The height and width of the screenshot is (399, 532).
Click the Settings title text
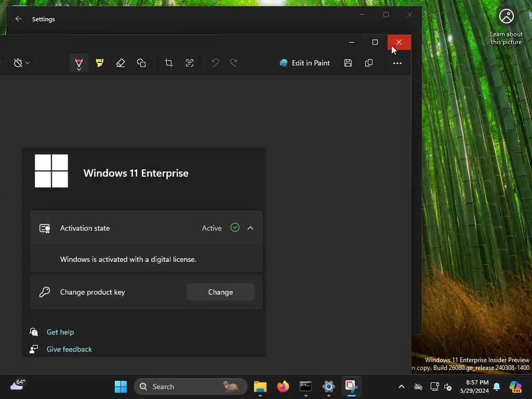coord(44,19)
